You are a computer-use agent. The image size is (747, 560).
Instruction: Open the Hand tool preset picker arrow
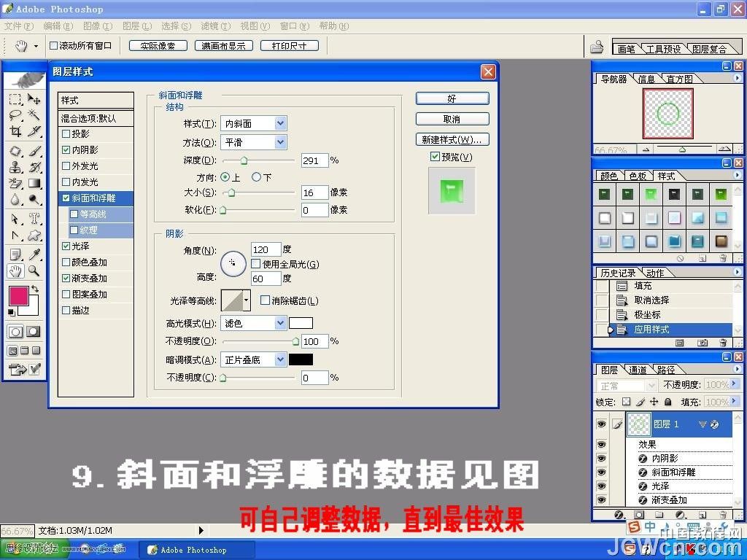click(36, 46)
